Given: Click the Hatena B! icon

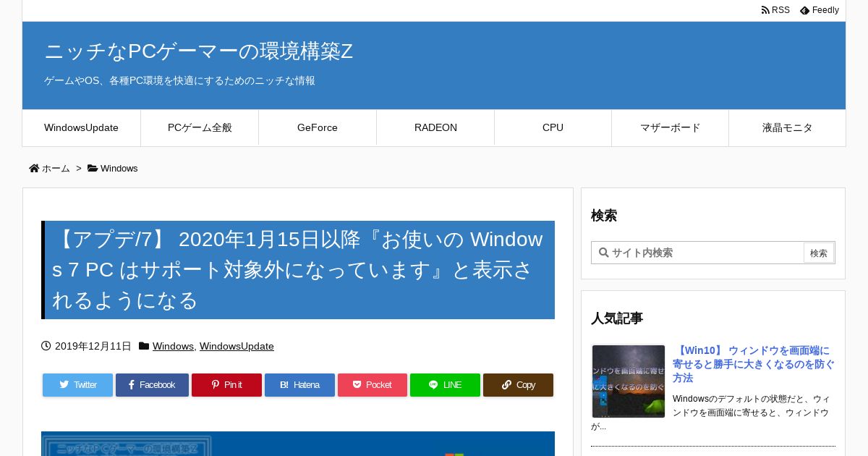Looking at the screenshot, I should (284, 385).
